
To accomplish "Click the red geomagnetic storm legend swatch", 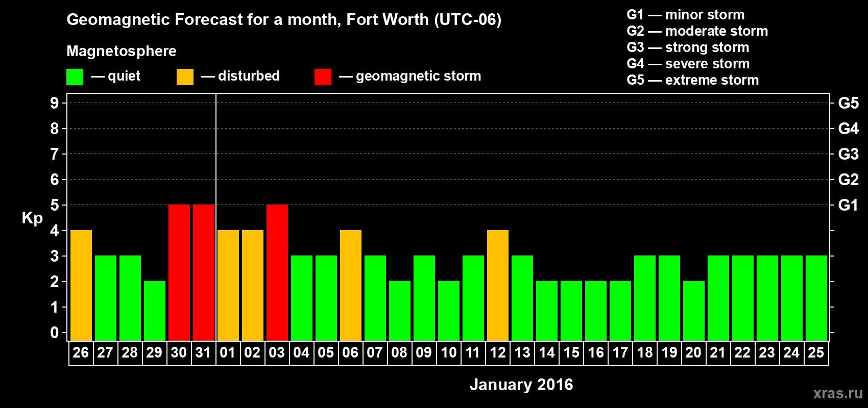I will click(x=323, y=77).
